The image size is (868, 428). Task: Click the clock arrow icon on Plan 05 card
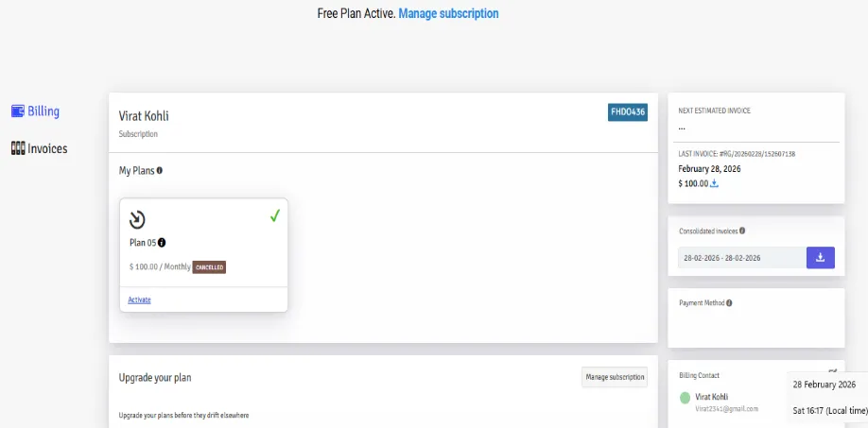click(x=137, y=219)
